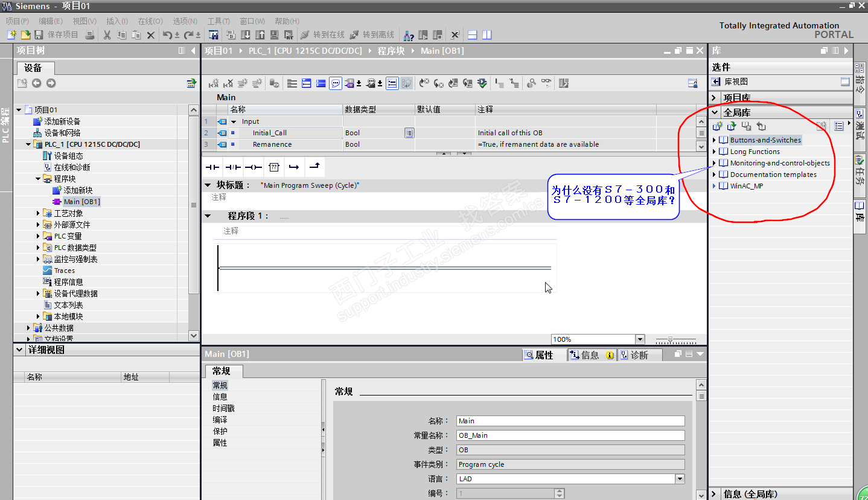Insert a normally closed contact

point(233,167)
